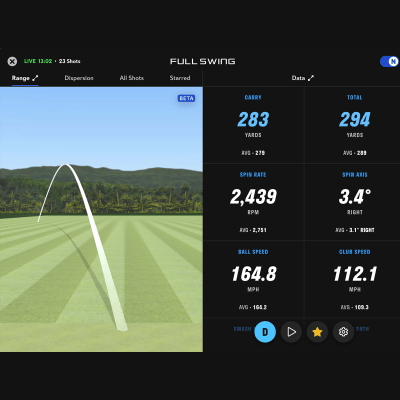Screen dimensions: 400x400
Task: Click the TOTAL 294 yards value
Action: point(355,119)
